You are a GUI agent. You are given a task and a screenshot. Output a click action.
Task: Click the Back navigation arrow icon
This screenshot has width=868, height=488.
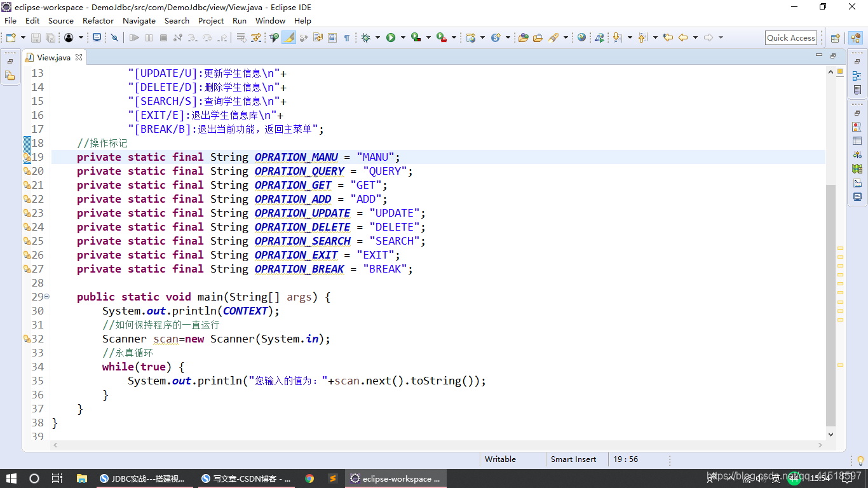(x=683, y=38)
